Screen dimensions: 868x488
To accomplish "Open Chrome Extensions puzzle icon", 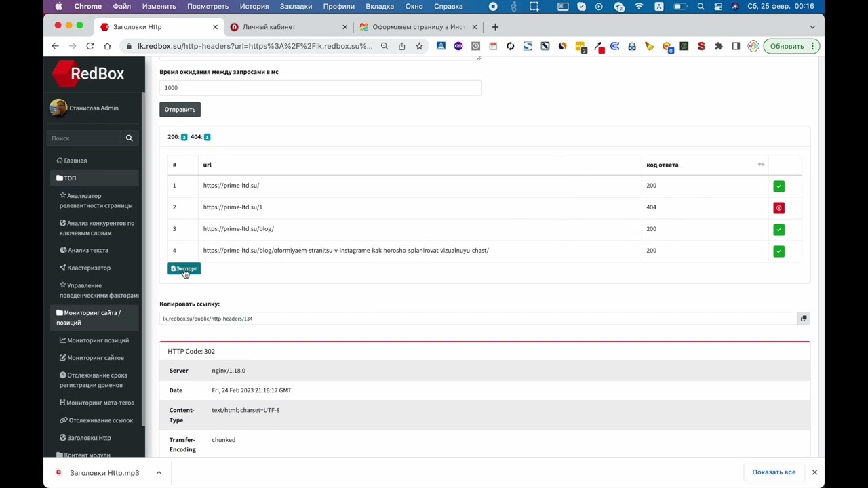I will pos(719,46).
